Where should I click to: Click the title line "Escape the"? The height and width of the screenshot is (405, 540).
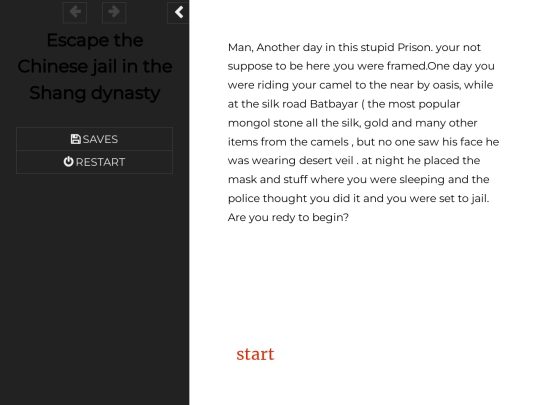pos(95,40)
